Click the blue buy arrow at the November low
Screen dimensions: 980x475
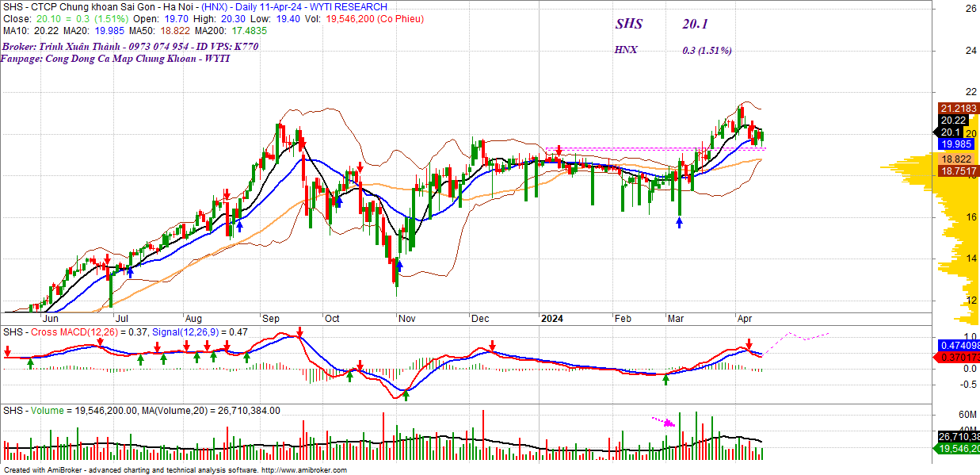399,266
